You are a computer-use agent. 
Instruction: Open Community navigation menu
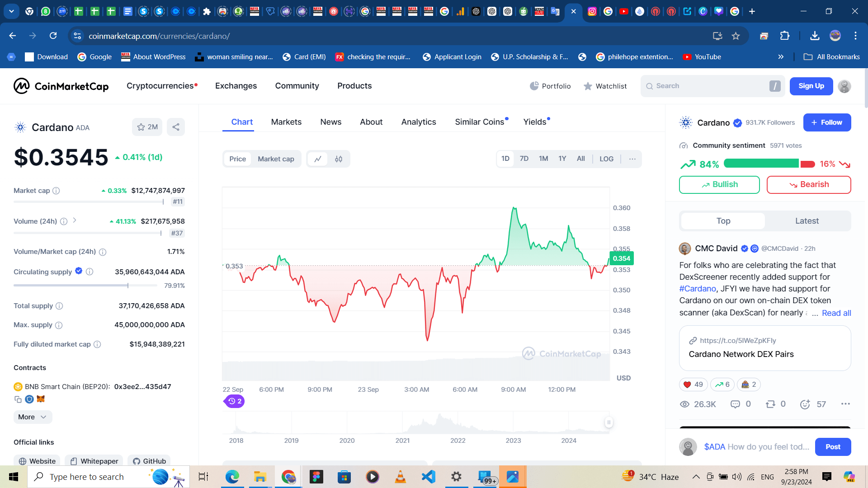[x=297, y=86]
